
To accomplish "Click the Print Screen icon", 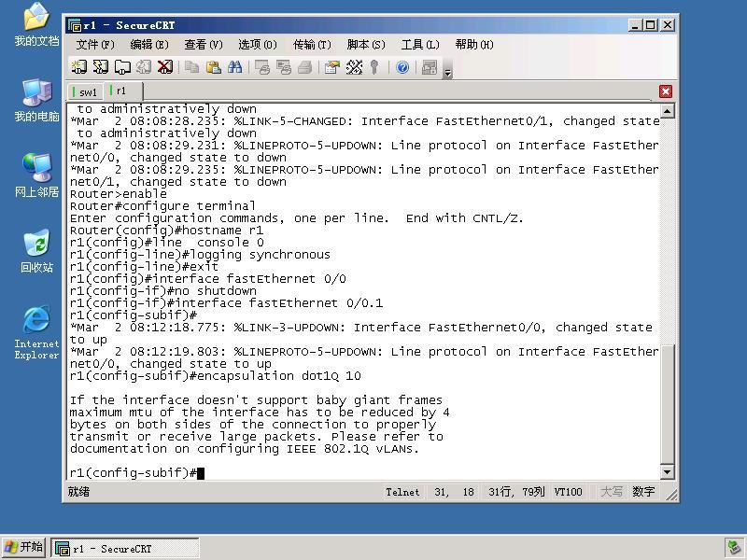I will pyautogui.click(x=262, y=67).
